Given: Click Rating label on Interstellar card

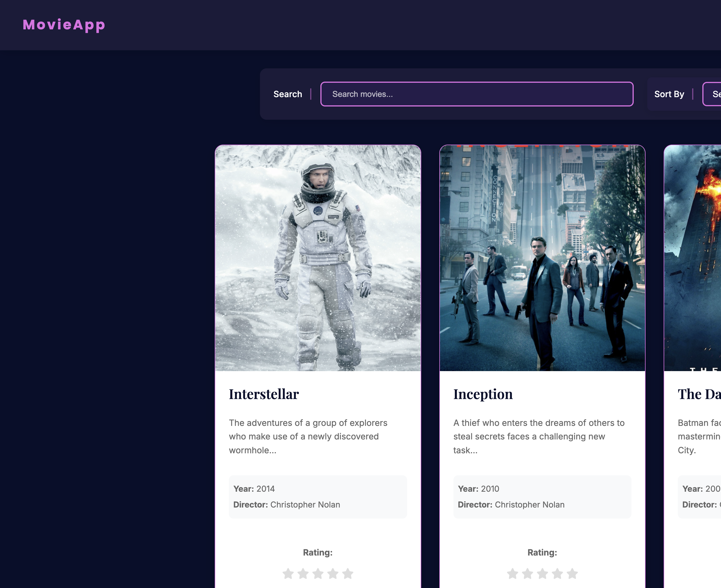Looking at the screenshot, I should 318,552.
